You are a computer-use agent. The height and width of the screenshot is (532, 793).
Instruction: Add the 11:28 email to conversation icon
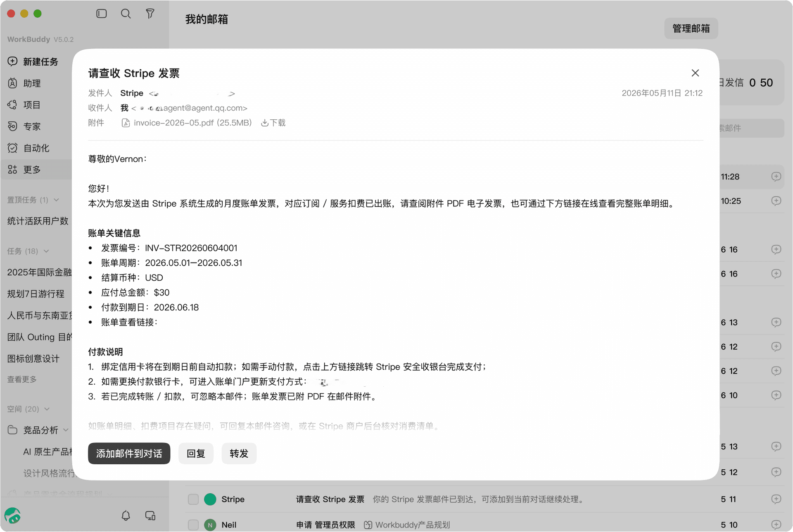(776, 177)
